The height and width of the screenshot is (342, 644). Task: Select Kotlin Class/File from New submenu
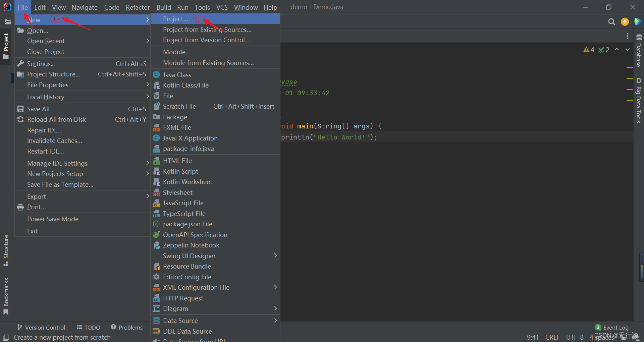(215, 85)
